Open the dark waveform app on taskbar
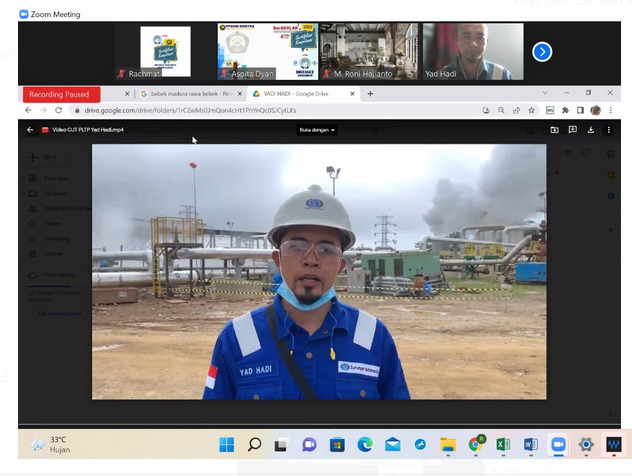Image resolution: width=632 pixels, height=476 pixels. [614, 445]
